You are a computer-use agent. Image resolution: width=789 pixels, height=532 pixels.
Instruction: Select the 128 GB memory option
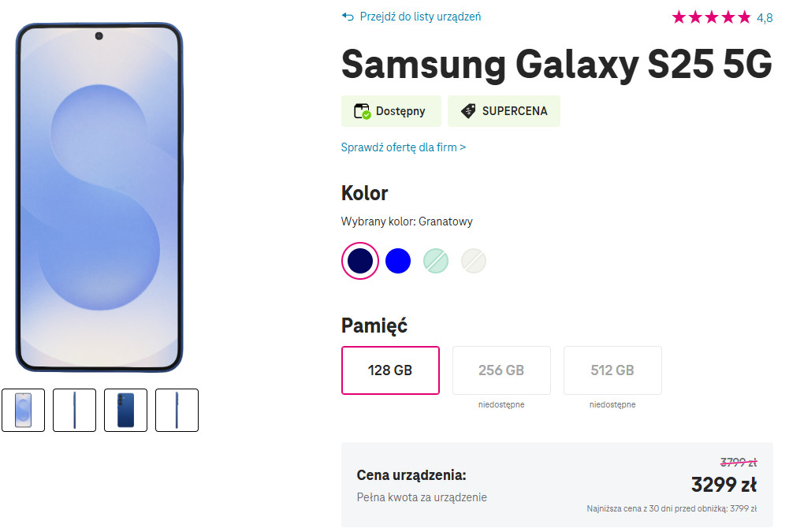[x=390, y=370]
